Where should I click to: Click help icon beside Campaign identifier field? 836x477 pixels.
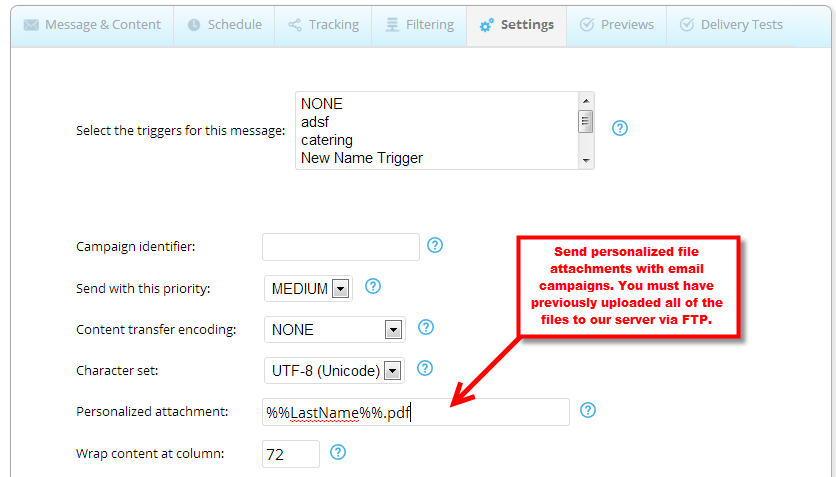coord(435,245)
